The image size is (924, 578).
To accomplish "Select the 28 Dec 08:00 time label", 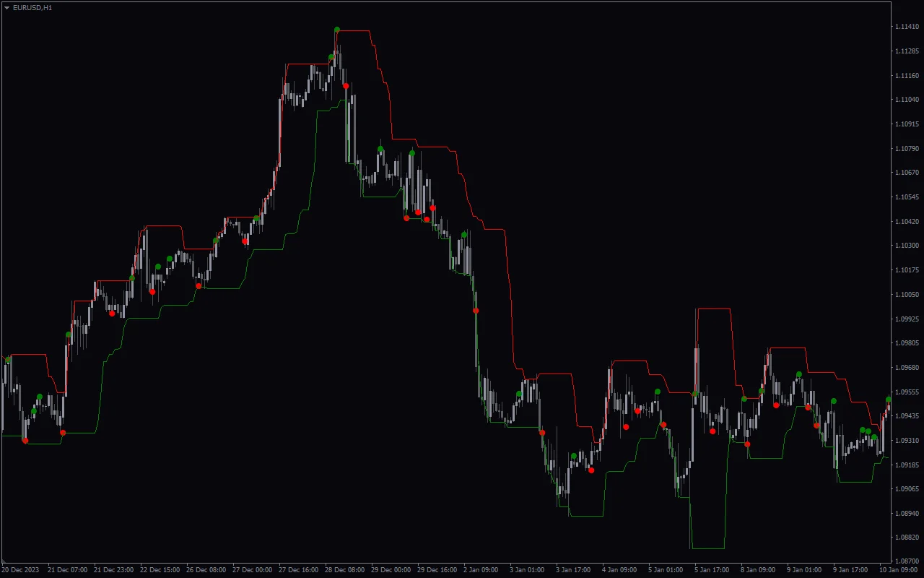I will tap(344, 570).
